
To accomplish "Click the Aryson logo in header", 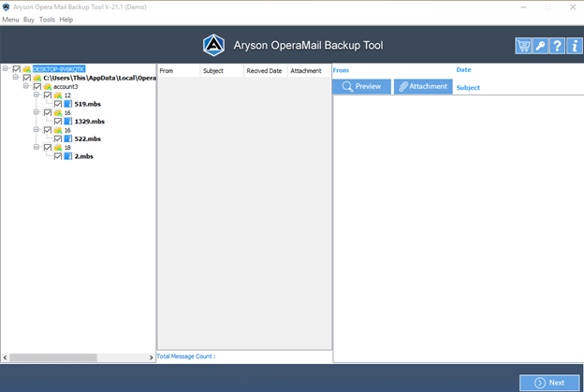I will click(x=213, y=46).
